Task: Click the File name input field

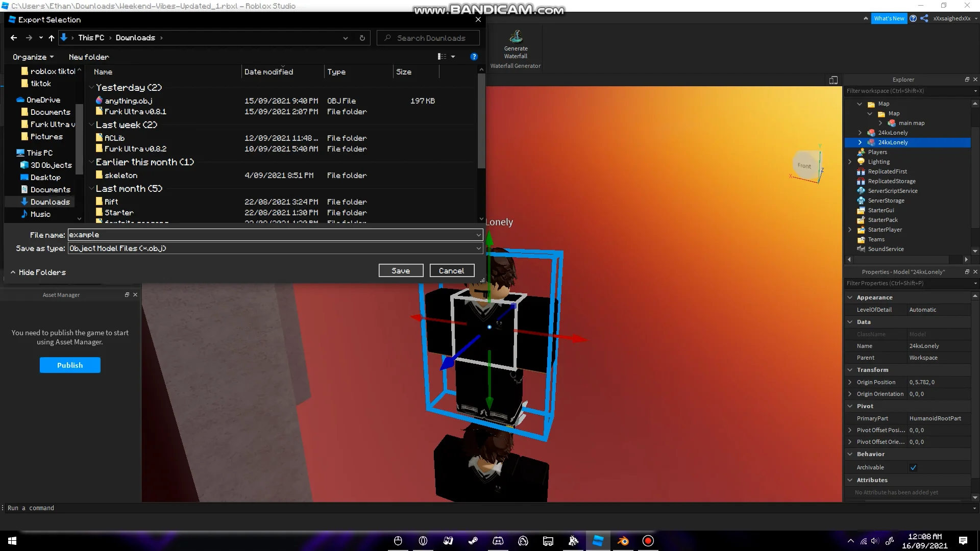Action: coord(271,235)
